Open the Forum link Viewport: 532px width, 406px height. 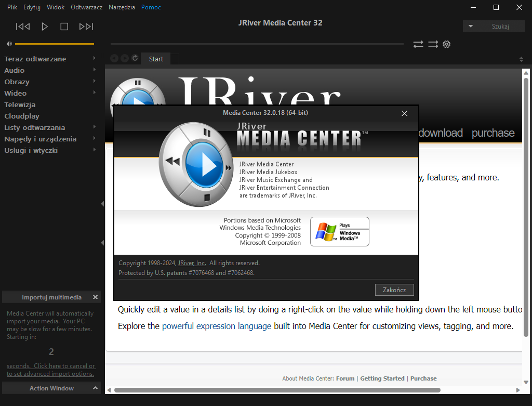(345, 378)
